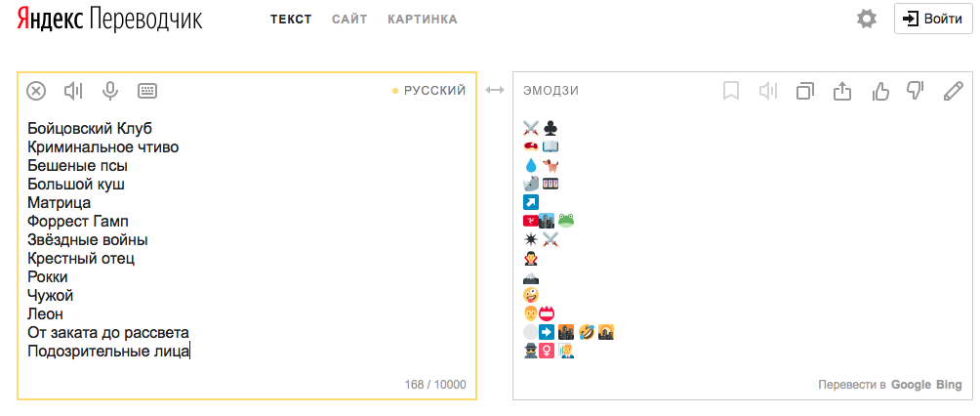Image resolution: width=980 pixels, height=416 pixels.
Task: Swap translation languages with the arrows
Action: point(495,91)
